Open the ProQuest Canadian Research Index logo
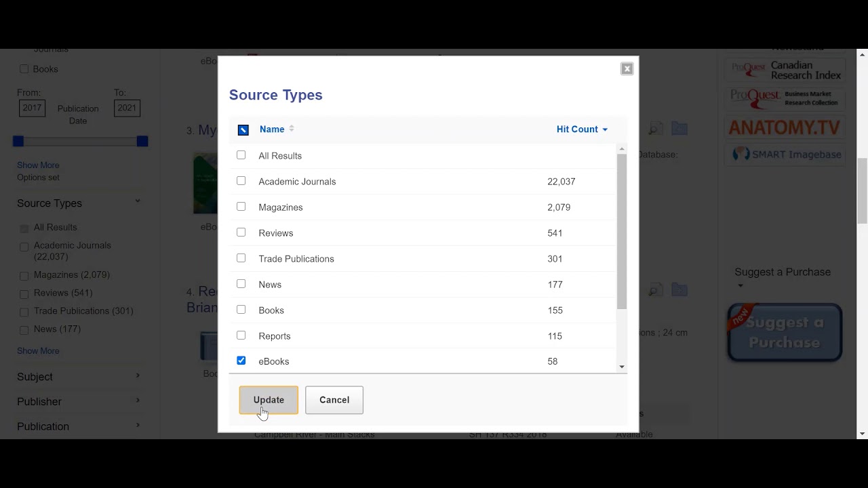This screenshot has width=868, height=488. click(786, 70)
